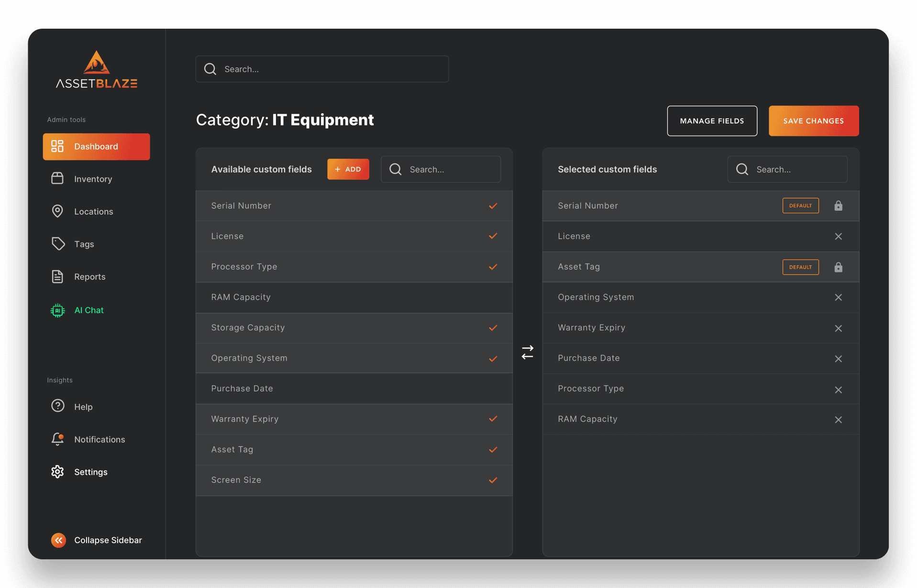This screenshot has width=917, height=588.
Task: Click the Available custom fields heading
Action: point(261,169)
